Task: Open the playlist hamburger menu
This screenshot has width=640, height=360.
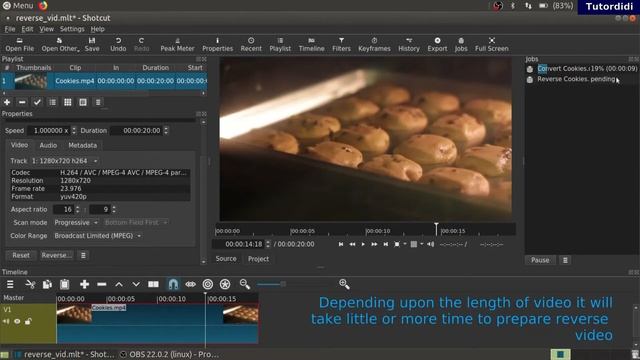Action: click(98, 102)
